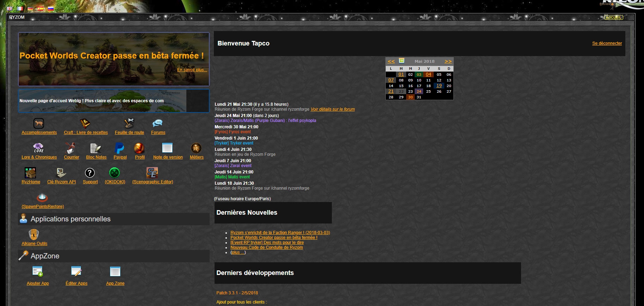Switch language with the Russian flag
The height and width of the screenshot is (306, 644).
51,8
